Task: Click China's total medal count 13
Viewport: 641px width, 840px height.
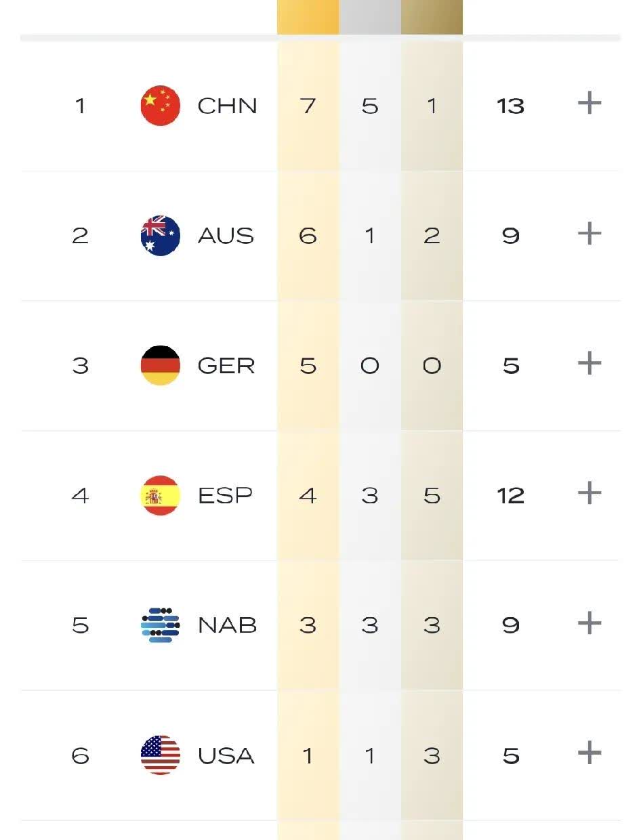Action: click(510, 106)
